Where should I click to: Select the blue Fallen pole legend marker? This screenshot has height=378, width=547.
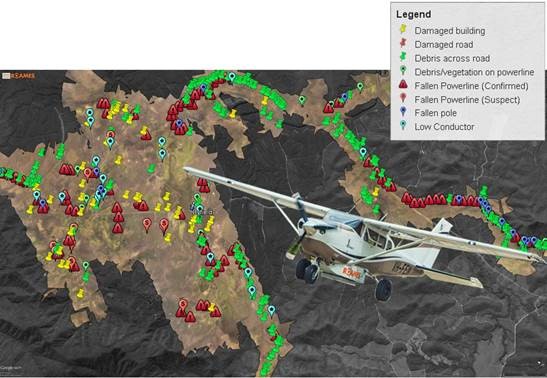403,112
